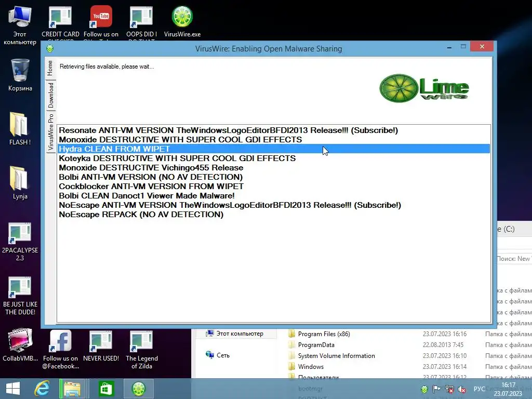Click the VirusWire title bar lime icon
This screenshot has width=532, height=399.
pos(50,48)
